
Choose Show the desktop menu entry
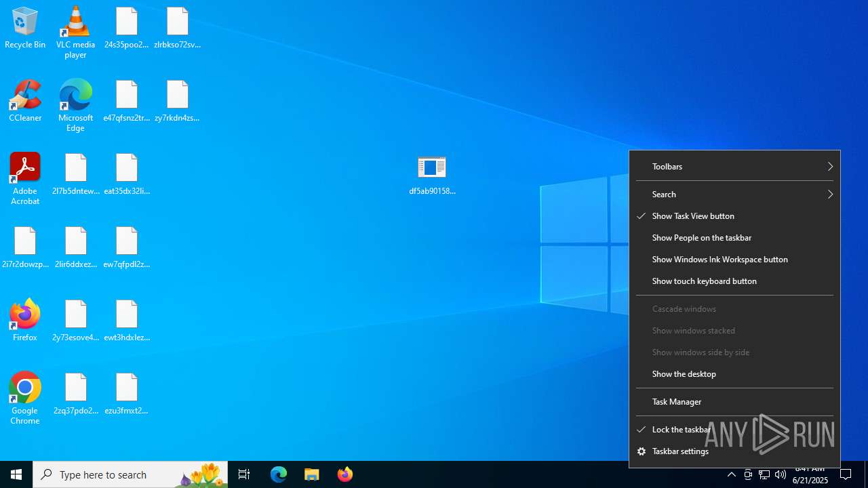coord(734,374)
